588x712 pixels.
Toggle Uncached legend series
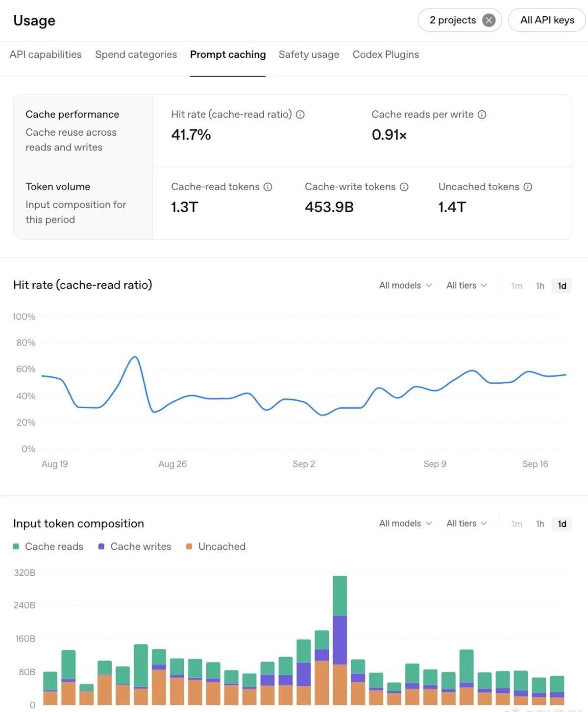click(216, 546)
